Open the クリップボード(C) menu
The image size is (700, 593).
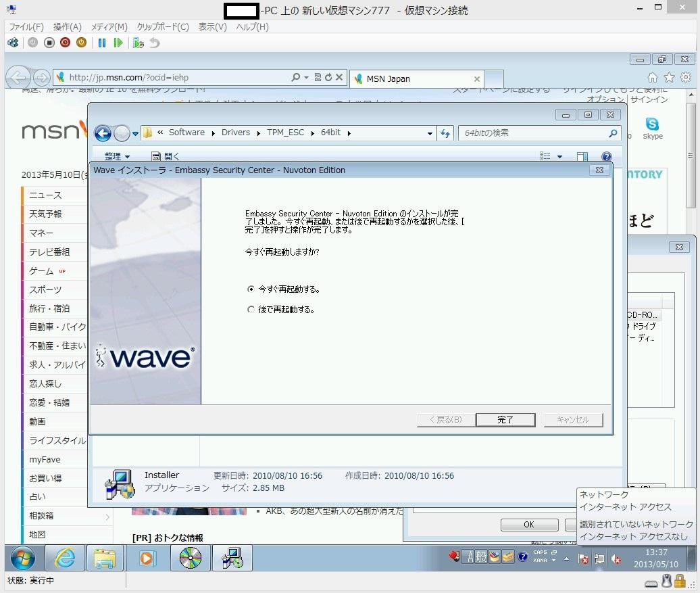(163, 27)
